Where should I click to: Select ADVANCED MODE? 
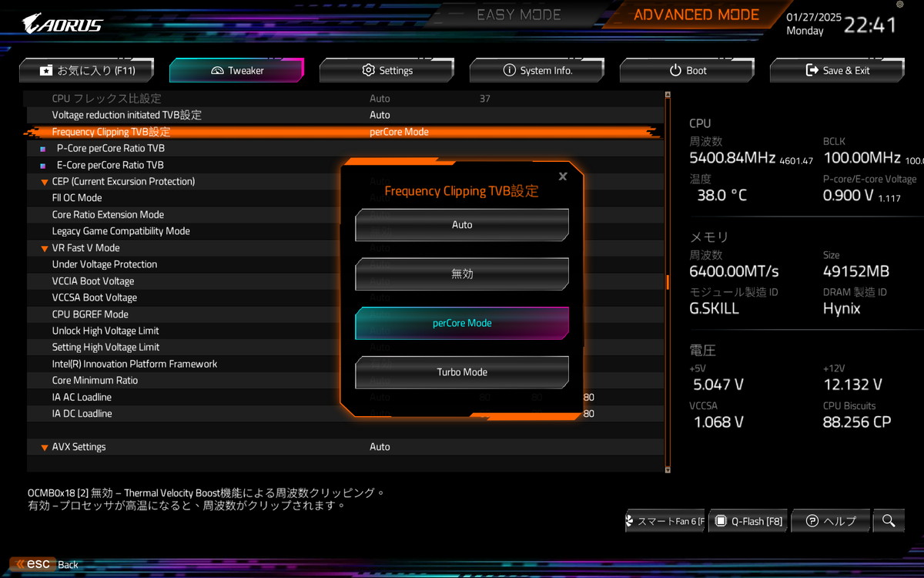(696, 15)
